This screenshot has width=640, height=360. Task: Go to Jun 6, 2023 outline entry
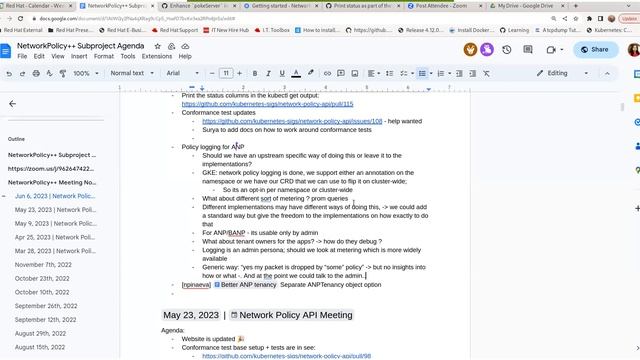pos(55,196)
